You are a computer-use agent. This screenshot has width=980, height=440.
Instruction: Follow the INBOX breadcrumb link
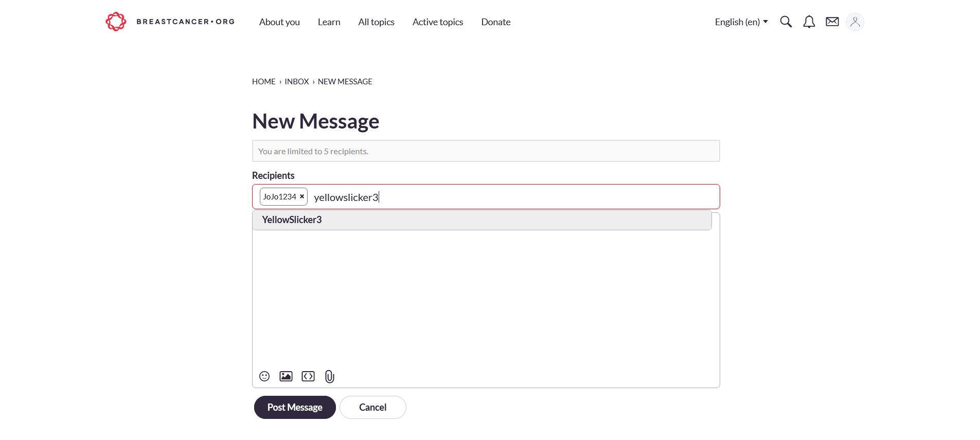[297, 82]
